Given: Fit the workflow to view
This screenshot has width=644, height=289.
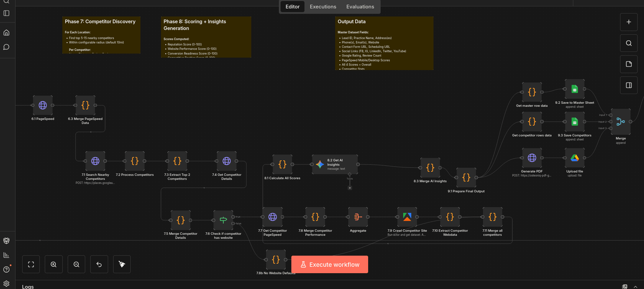Looking at the screenshot, I should tap(31, 264).
